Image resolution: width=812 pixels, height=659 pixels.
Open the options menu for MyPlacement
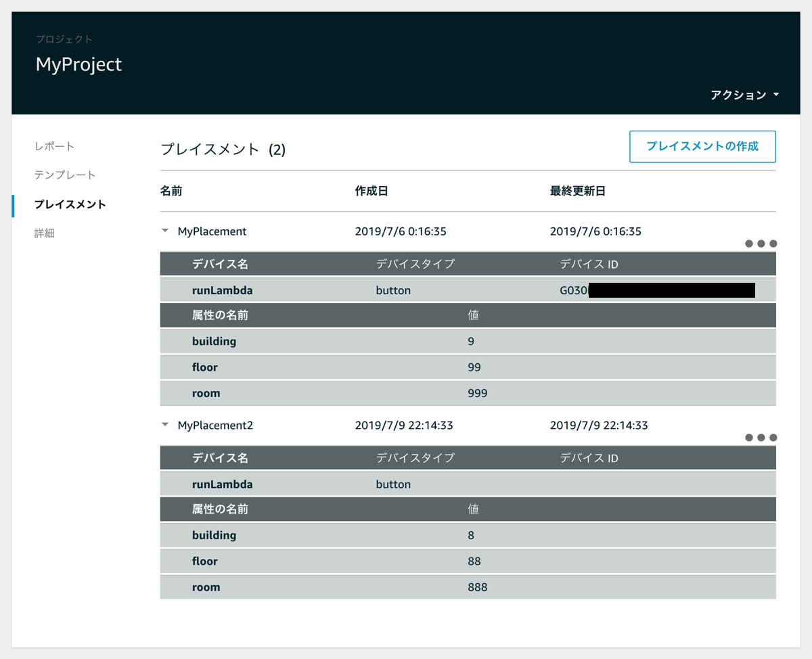click(x=761, y=244)
